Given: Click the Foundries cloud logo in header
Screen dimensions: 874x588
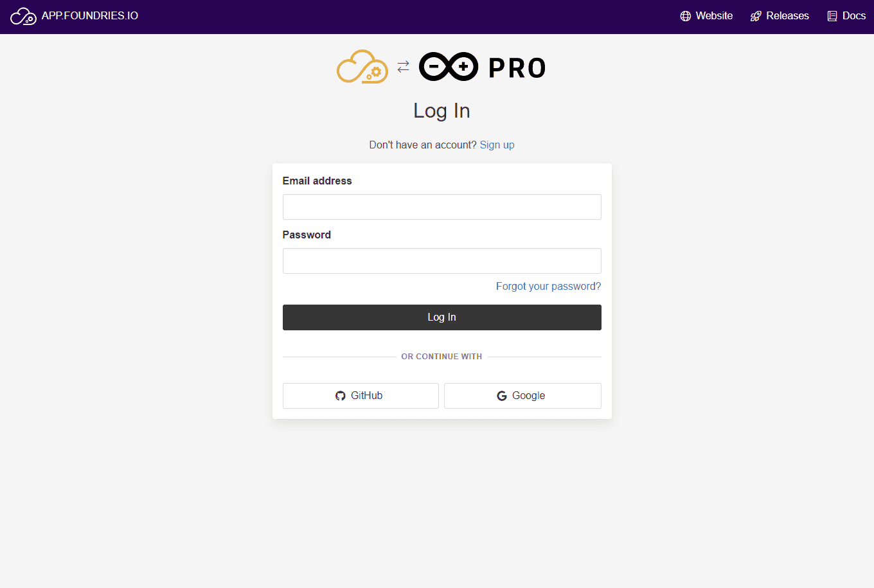Looking at the screenshot, I should click(23, 16).
